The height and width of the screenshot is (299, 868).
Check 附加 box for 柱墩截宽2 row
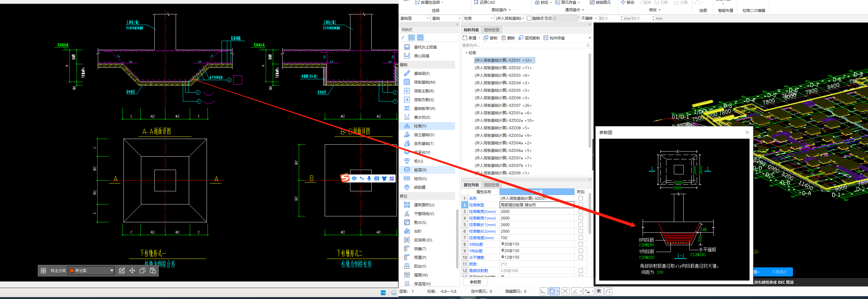(x=580, y=212)
